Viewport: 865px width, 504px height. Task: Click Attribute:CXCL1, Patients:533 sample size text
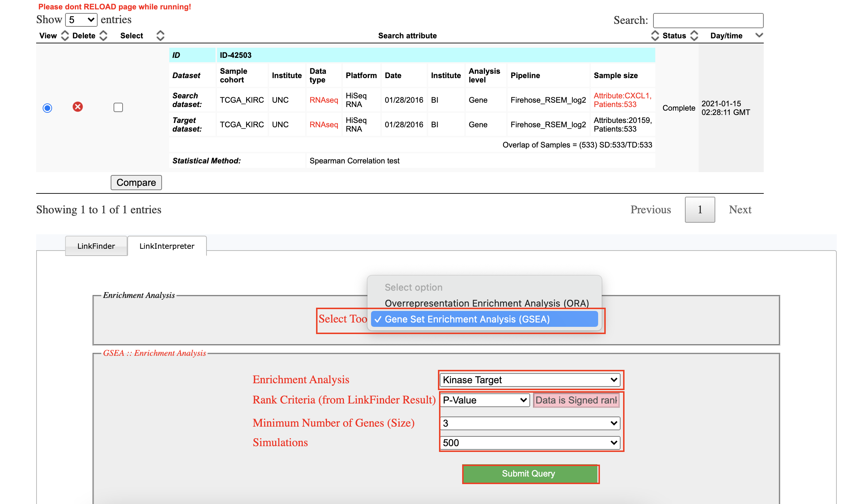pyautogui.click(x=622, y=100)
